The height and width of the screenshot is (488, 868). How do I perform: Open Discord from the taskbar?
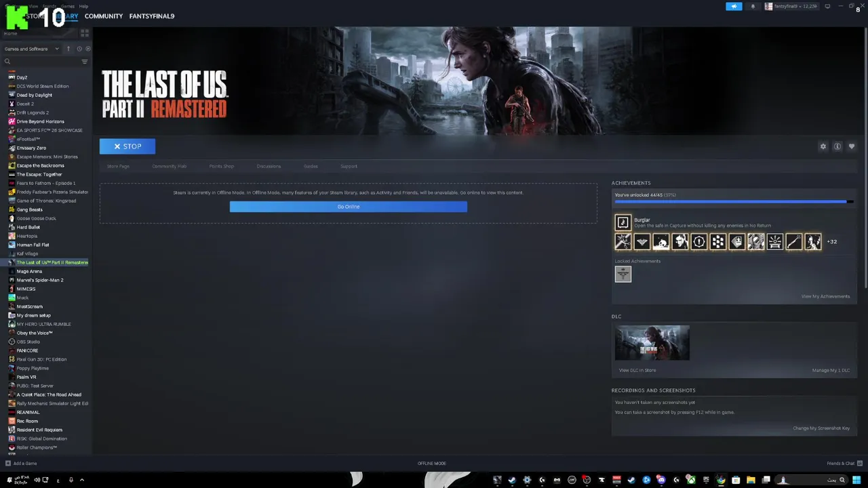tap(660, 480)
